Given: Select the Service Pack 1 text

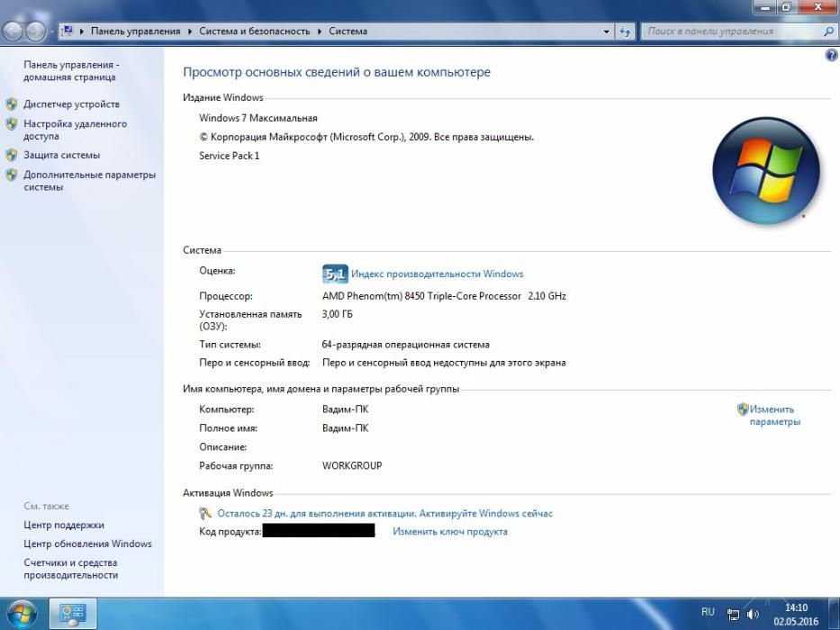Looking at the screenshot, I should click(230, 156).
